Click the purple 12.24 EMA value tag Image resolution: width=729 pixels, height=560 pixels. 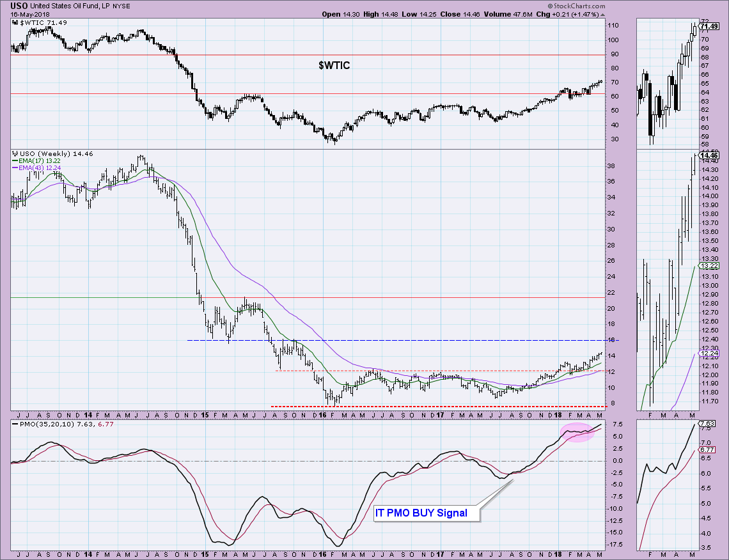coord(709,353)
